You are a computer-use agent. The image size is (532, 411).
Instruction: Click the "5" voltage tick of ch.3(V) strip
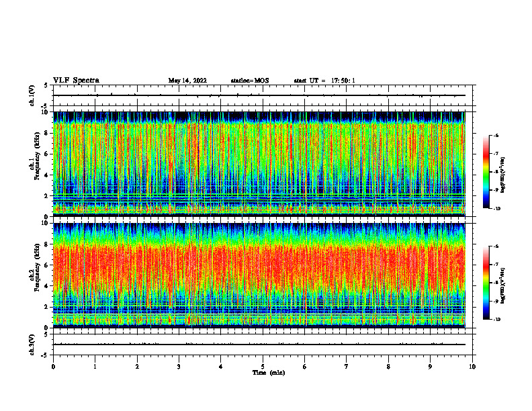pyautogui.click(x=46, y=334)
